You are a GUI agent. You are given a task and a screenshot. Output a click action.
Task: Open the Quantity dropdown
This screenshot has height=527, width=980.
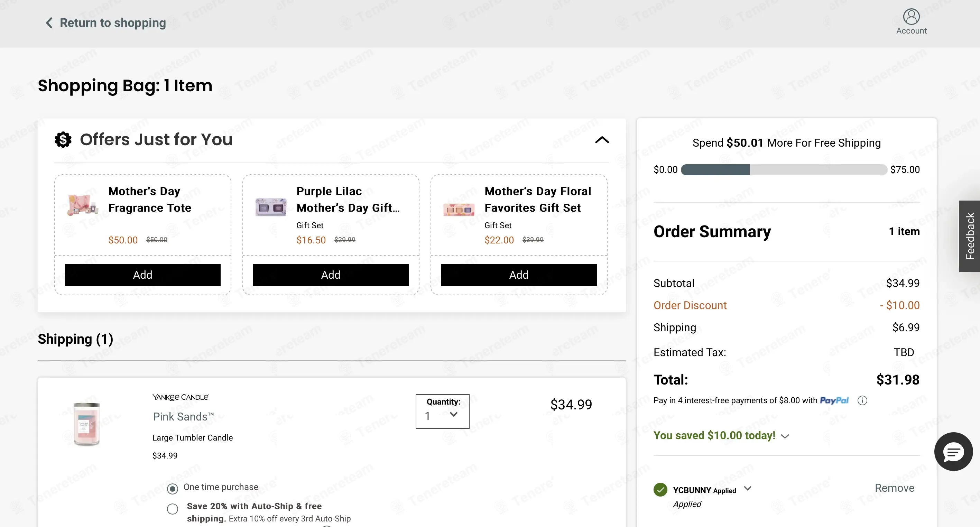coord(442,411)
